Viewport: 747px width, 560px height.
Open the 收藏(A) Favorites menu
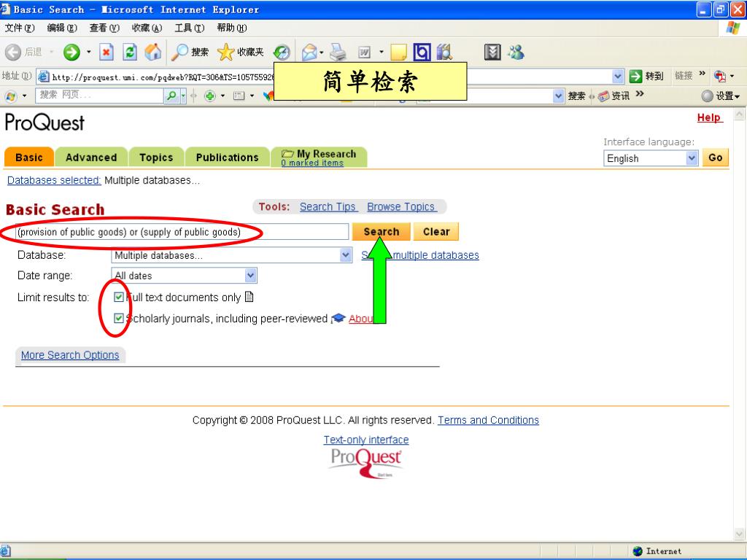[x=147, y=28]
